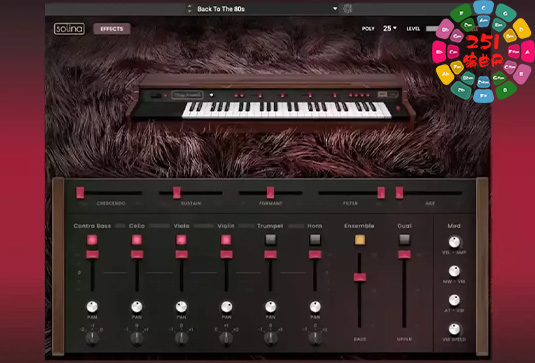Click the Viola volume fader handle
The width and height of the screenshot is (535, 363).
click(181, 255)
